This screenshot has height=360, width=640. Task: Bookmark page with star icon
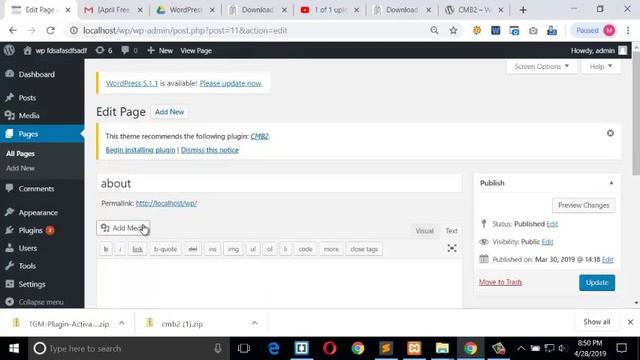(453, 31)
